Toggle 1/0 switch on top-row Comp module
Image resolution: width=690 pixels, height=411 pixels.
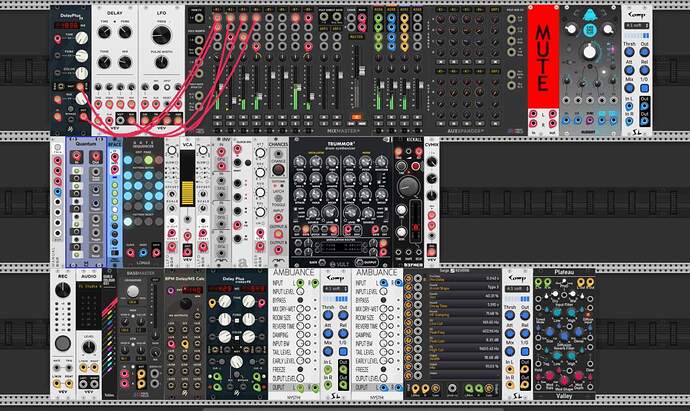click(x=645, y=88)
